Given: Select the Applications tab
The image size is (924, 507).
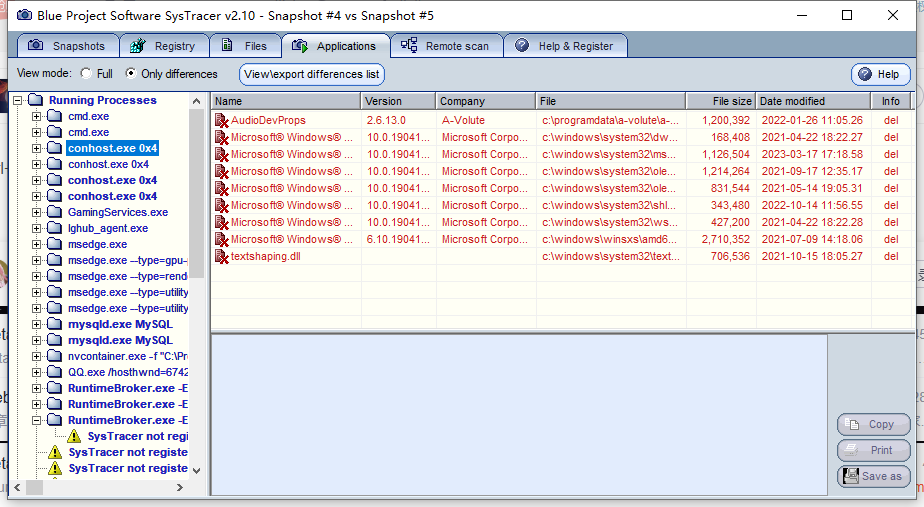Looking at the screenshot, I should coord(335,46).
